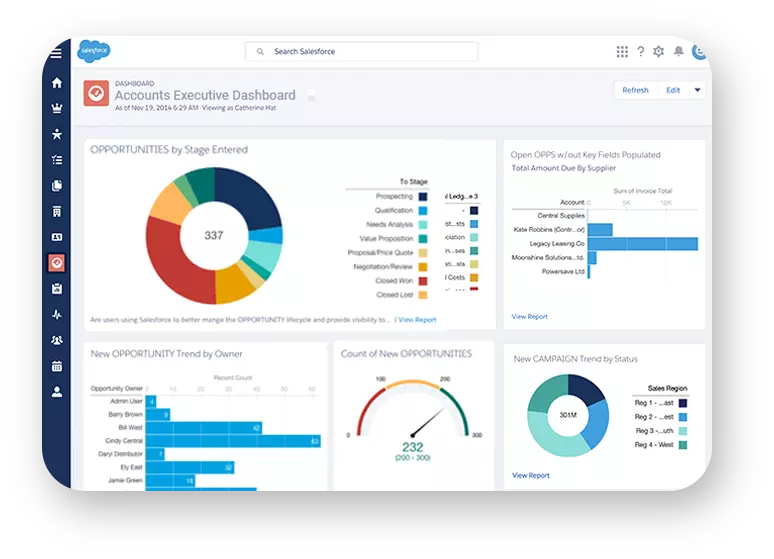Click the Negotiation/Review legend swatch
The width and height of the screenshot is (774, 559).
(423, 267)
